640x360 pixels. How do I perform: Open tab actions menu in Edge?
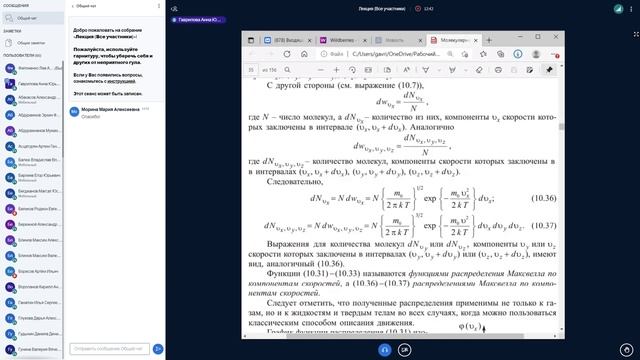pos(251,40)
